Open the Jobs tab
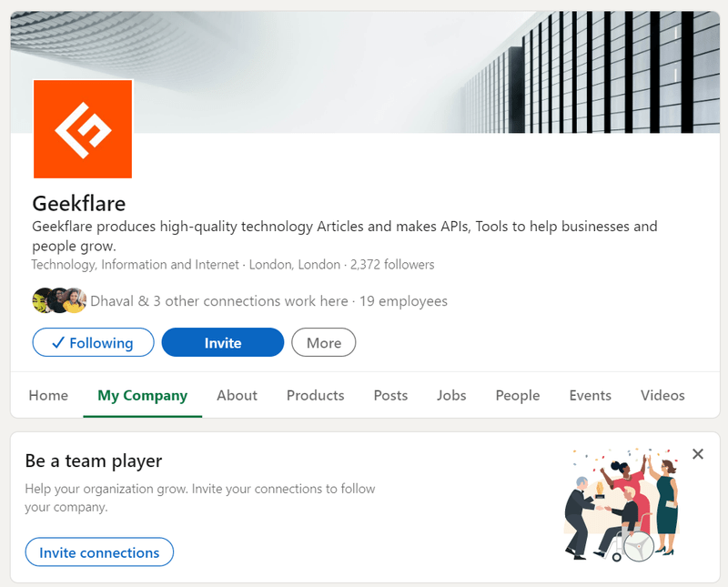Screen dimensions: 728x587 (x=451, y=395)
